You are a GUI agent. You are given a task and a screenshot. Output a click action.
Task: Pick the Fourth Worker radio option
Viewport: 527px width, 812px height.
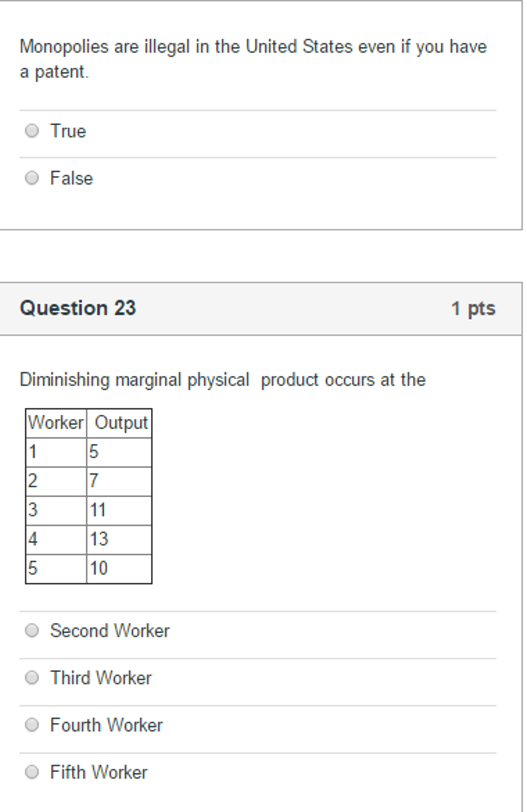point(32,725)
